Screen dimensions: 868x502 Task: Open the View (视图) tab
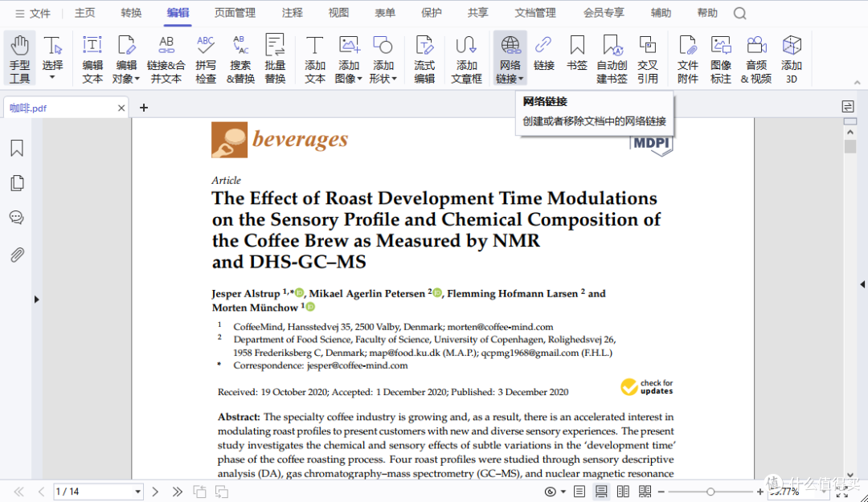(338, 13)
